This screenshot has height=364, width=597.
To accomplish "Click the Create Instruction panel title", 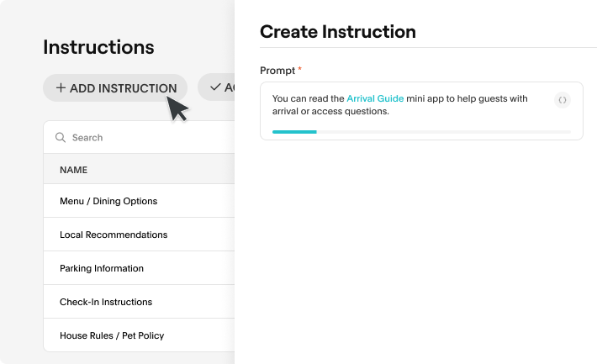I will (338, 33).
